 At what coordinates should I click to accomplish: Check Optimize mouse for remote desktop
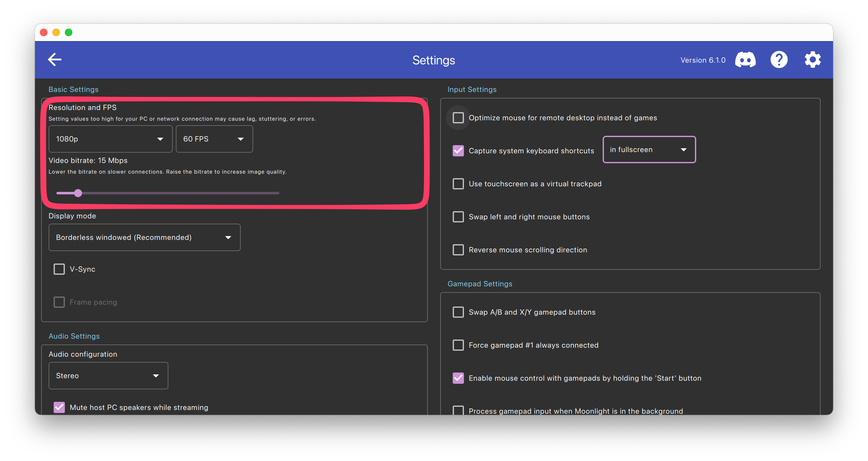pyautogui.click(x=458, y=118)
